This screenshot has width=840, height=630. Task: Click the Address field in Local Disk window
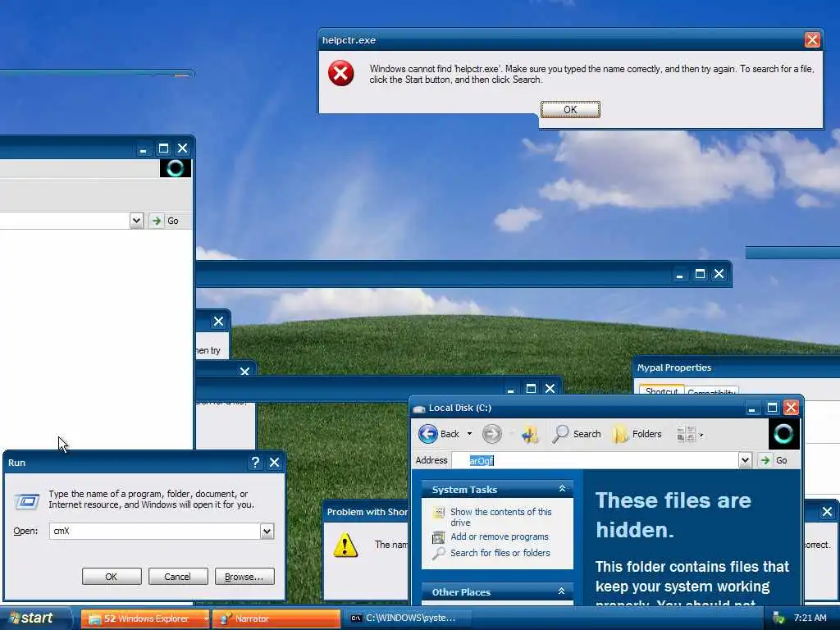pyautogui.click(x=595, y=460)
